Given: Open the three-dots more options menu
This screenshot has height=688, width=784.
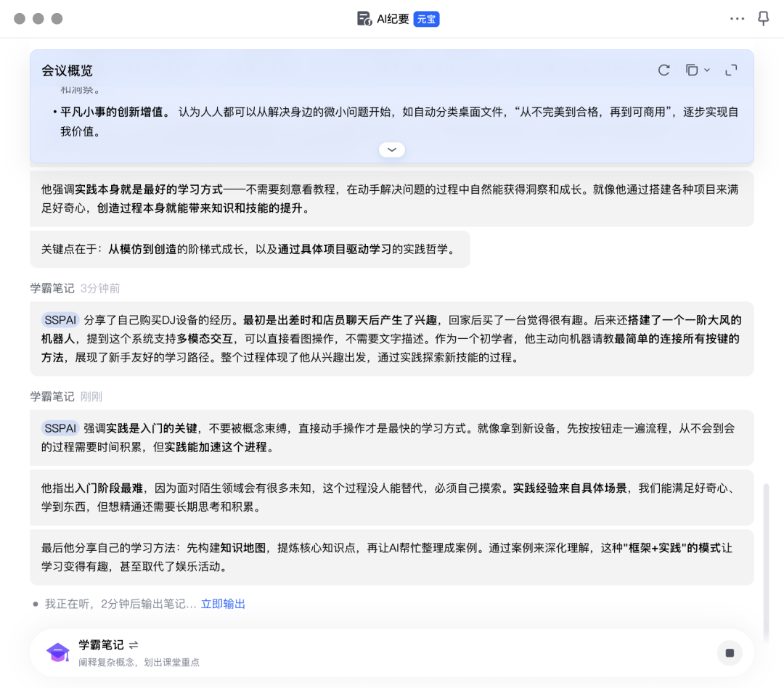Looking at the screenshot, I should [x=737, y=19].
